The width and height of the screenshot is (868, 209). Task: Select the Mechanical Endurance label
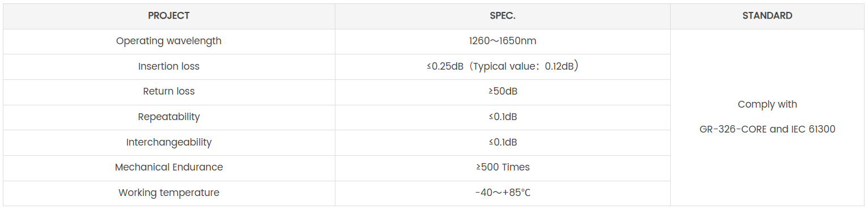click(169, 167)
